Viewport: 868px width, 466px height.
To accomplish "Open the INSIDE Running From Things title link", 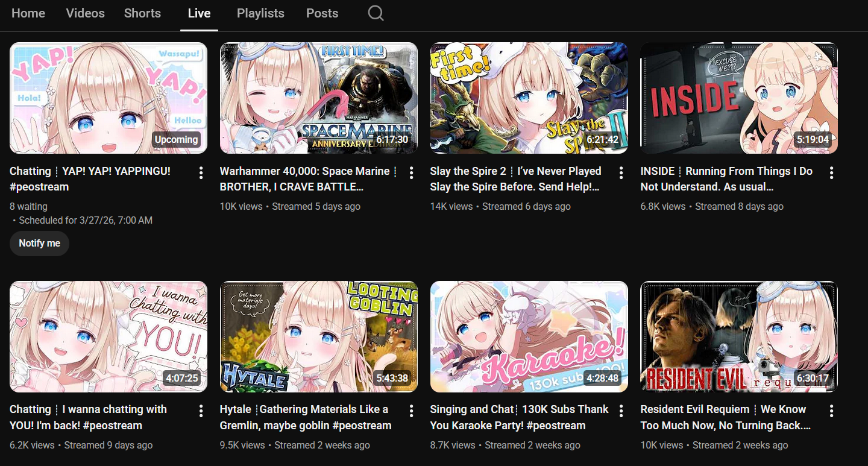I will (726, 179).
